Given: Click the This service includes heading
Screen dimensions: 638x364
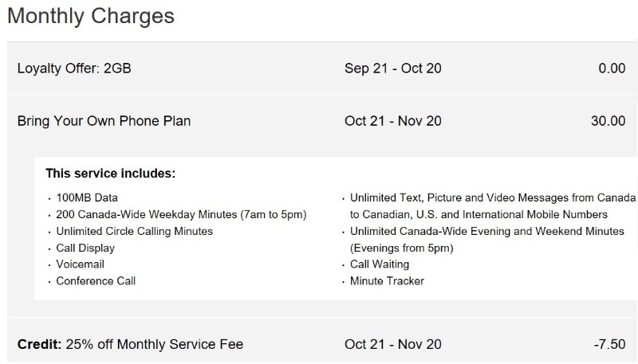Looking at the screenshot, I should pos(110,174).
